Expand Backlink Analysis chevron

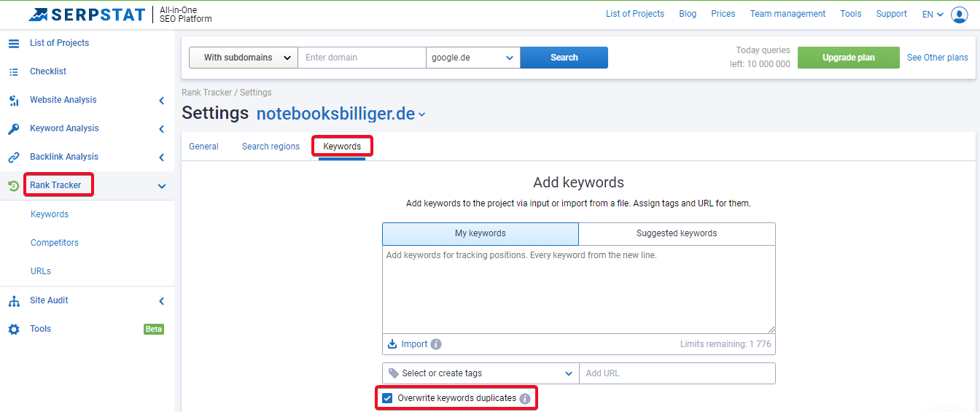click(162, 158)
